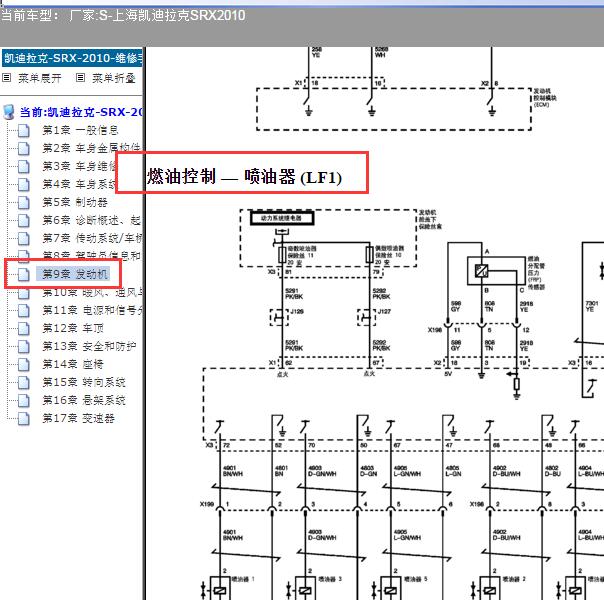Click the 菜单展开 expand-menu icon
The width and height of the screenshot is (604, 600).
point(7,78)
